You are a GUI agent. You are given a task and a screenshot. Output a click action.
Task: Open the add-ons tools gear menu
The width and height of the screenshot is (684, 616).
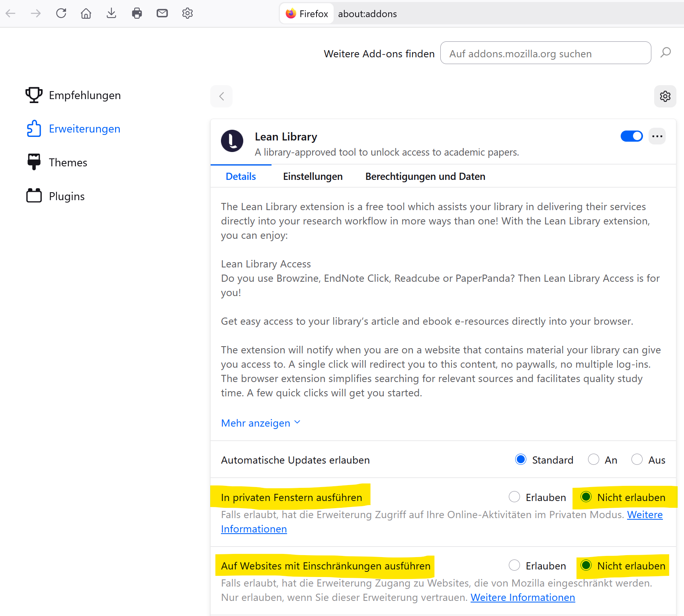click(665, 96)
